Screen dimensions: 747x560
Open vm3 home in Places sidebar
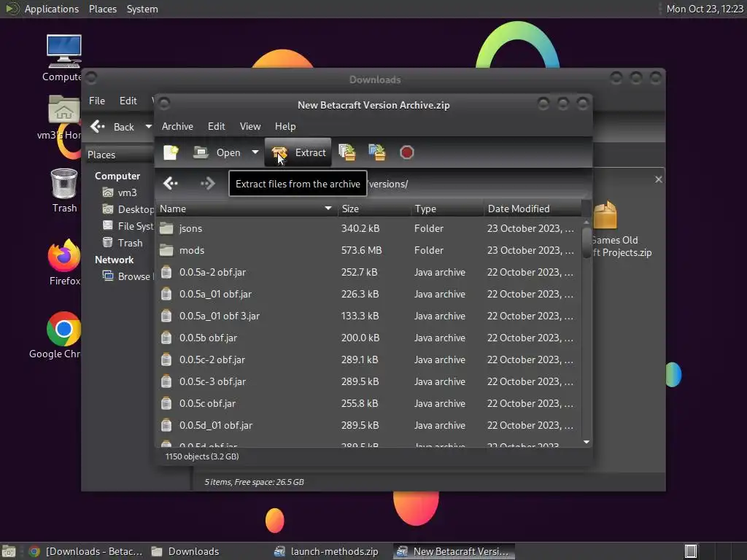coord(127,192)
